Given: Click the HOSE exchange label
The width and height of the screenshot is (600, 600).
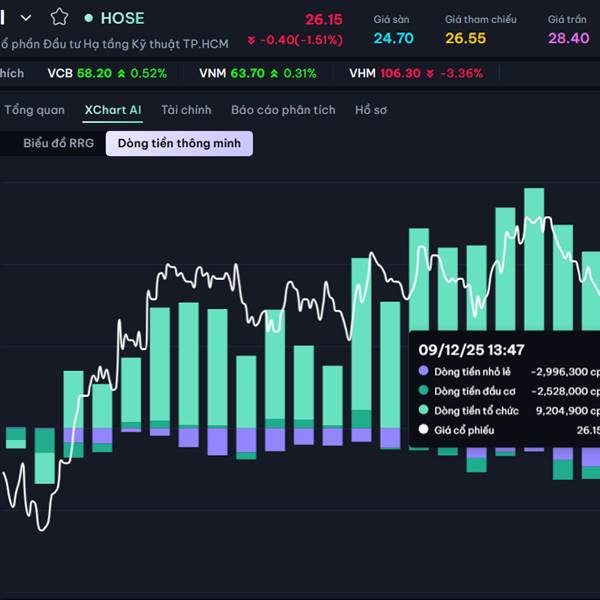Looking at the screenshot, I should [x=122, y=18].
